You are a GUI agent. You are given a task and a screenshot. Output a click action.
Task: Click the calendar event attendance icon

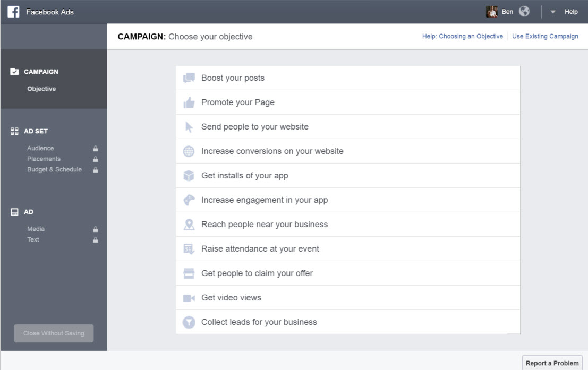(x=189, y=249)
